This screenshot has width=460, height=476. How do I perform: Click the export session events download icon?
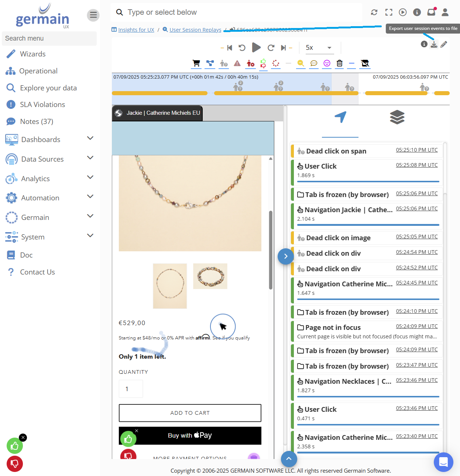click(434, 44)
